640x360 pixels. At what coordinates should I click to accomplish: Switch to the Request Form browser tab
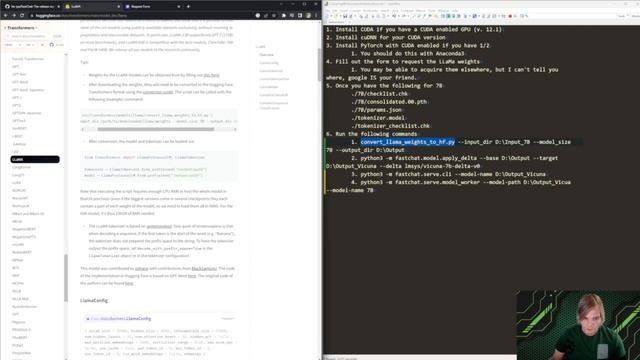(153, 7)
